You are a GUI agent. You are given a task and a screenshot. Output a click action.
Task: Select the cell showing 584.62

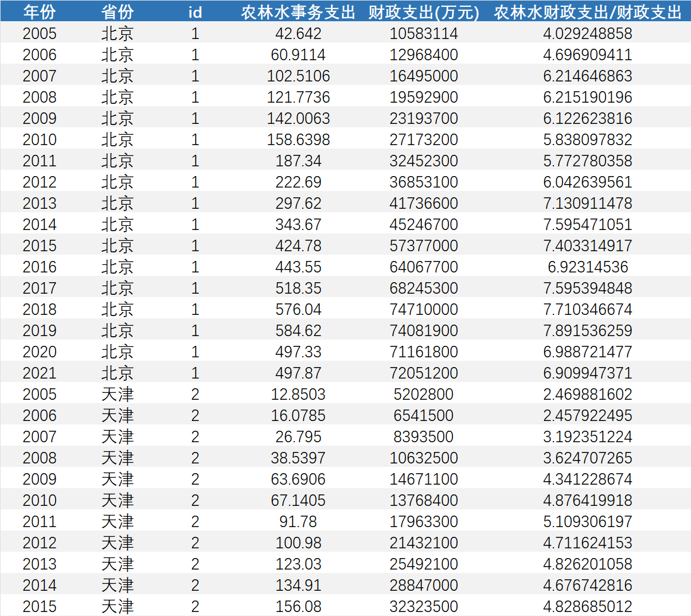coord(298,331)
